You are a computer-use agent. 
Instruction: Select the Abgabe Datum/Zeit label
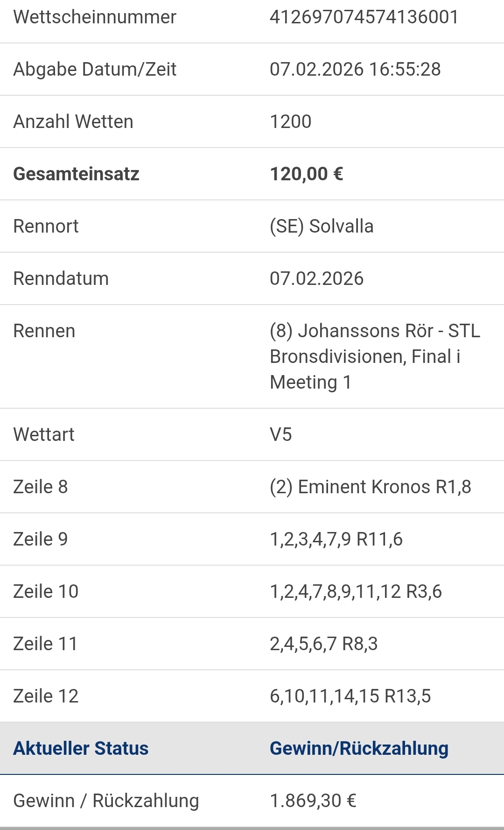(95, 70)
